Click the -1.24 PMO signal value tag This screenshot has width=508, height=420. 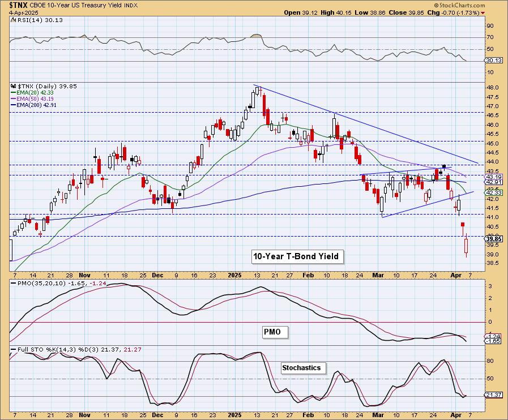pyautogui.click(x=494, y=336)
